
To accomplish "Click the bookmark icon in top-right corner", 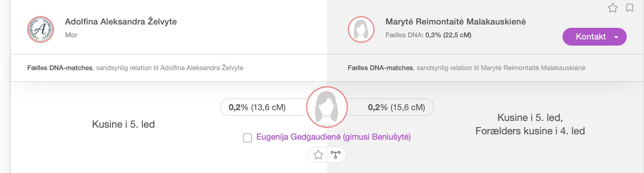I will point(630,8).
